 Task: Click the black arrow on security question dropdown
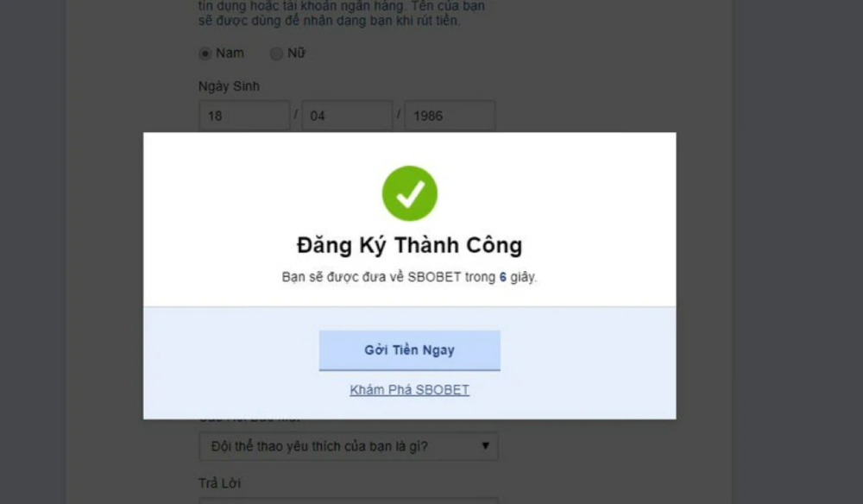485,445
